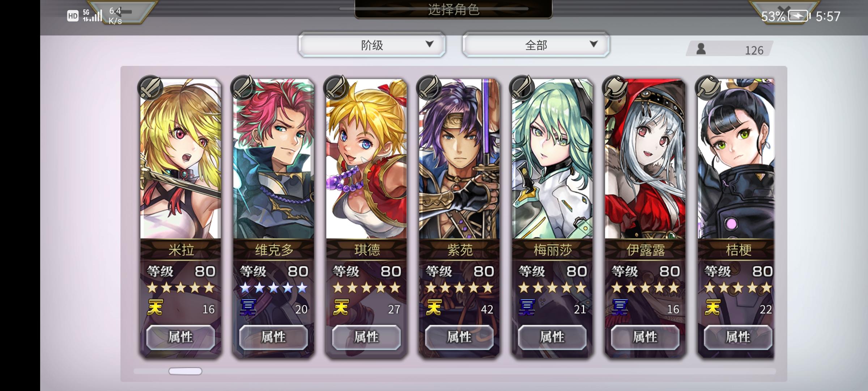Open the 阶级 sort dropdown
The width and height of the screenshot is (868, 391).
coord(372,45)
